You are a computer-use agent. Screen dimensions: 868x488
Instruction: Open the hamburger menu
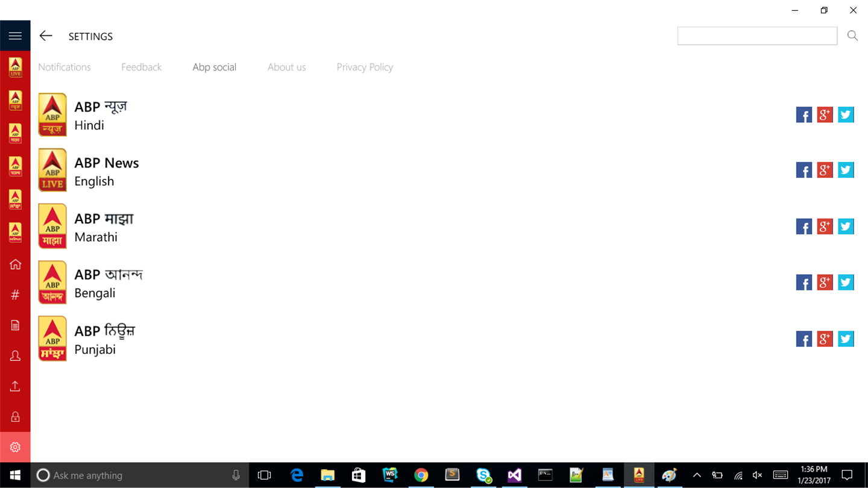15,36
